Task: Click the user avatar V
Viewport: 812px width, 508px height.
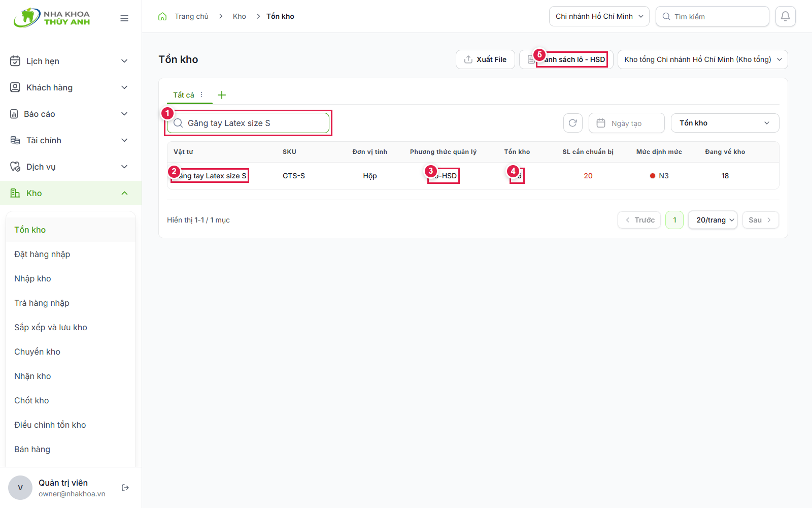Action: [x=20, y=488]
